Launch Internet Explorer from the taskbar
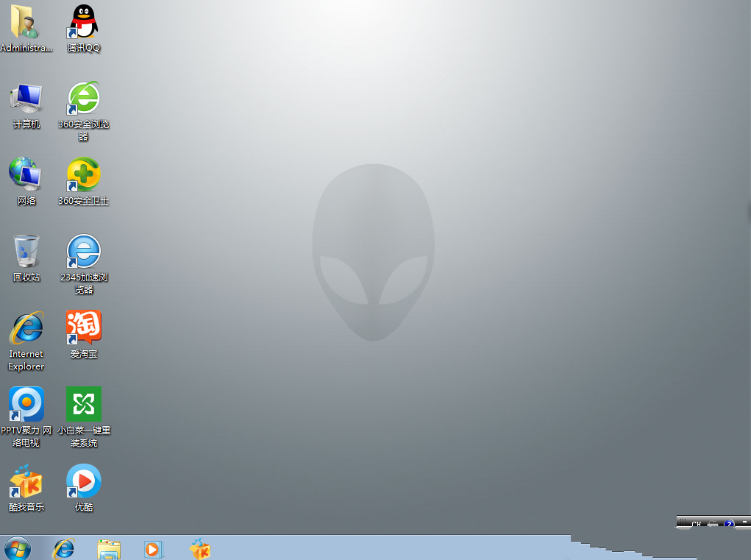This screenshot has width=751, height=560. [x=64, y=548]
